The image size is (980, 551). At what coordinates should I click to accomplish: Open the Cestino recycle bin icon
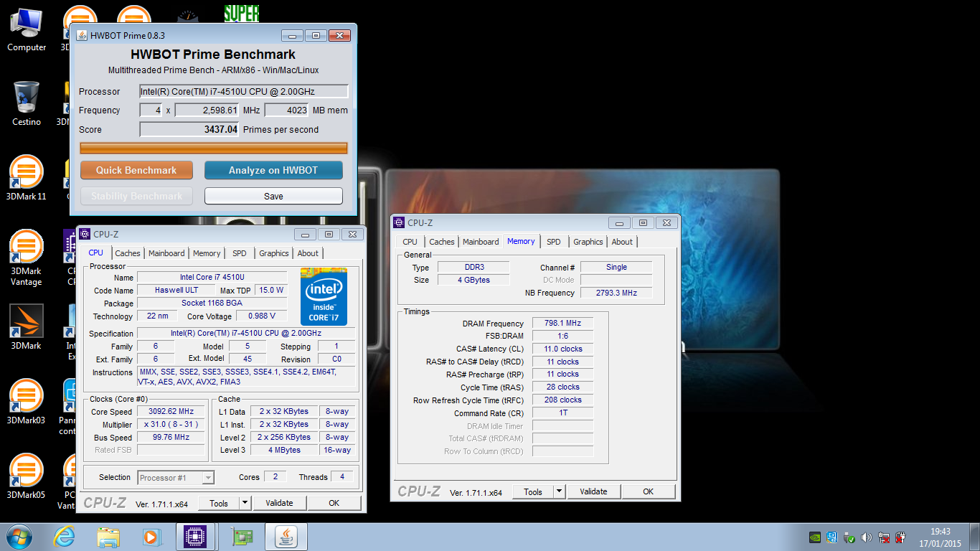27,103
